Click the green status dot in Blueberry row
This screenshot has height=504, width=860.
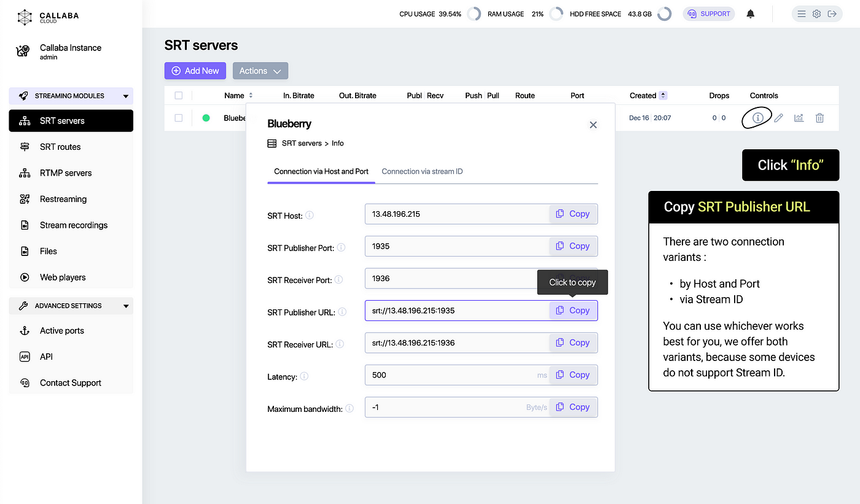(x=206, y=118)
